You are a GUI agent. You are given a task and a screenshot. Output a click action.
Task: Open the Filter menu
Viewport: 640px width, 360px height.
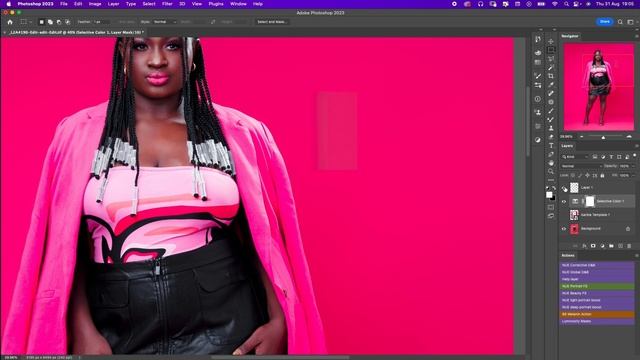click(167, 4)
